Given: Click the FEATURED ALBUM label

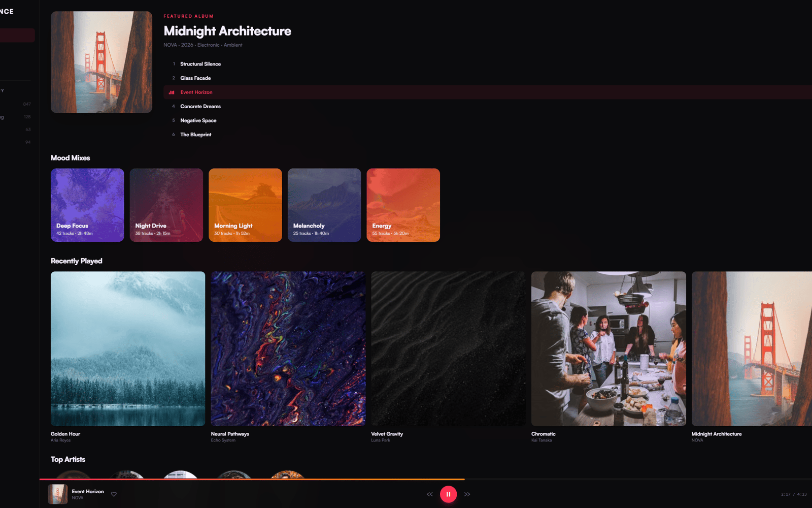Looking at the screenshot, I should coord(189,16).
